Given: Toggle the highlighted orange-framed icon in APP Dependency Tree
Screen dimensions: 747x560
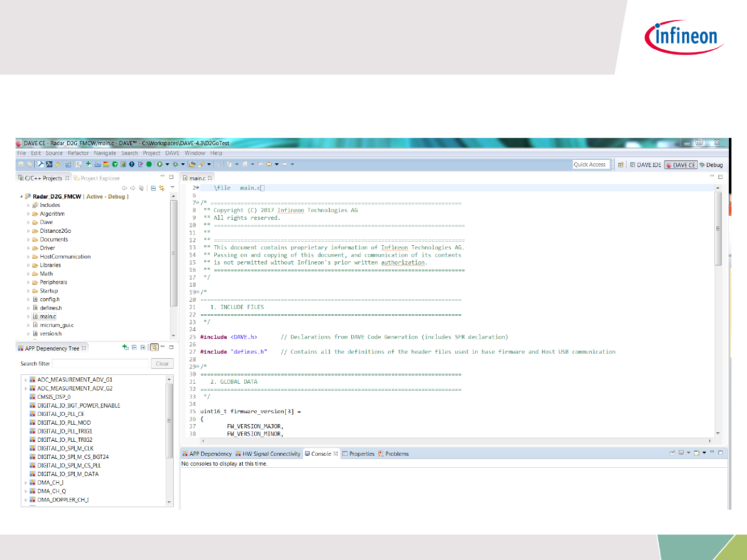Looking at the screenshot, I should click(155, 347).
